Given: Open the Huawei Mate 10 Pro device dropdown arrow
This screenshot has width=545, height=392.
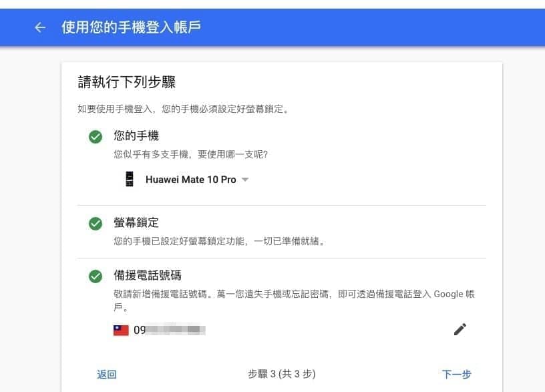Looking at the screenshot, I should click(x=245, y=180).
